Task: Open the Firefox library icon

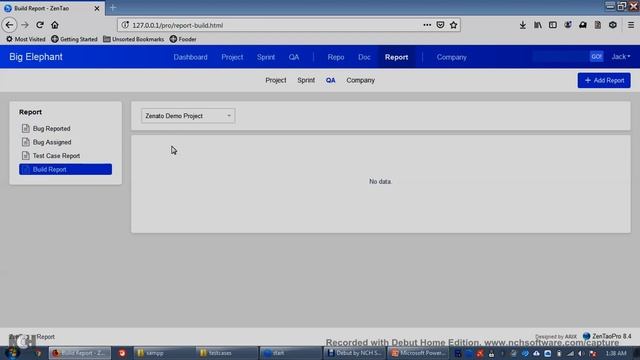Action: [x=538, y=25]
